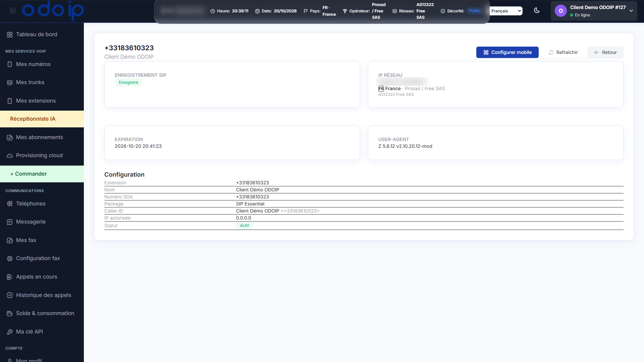
Task: Click the Mes abonnements icon
Action: click(10, 137)
